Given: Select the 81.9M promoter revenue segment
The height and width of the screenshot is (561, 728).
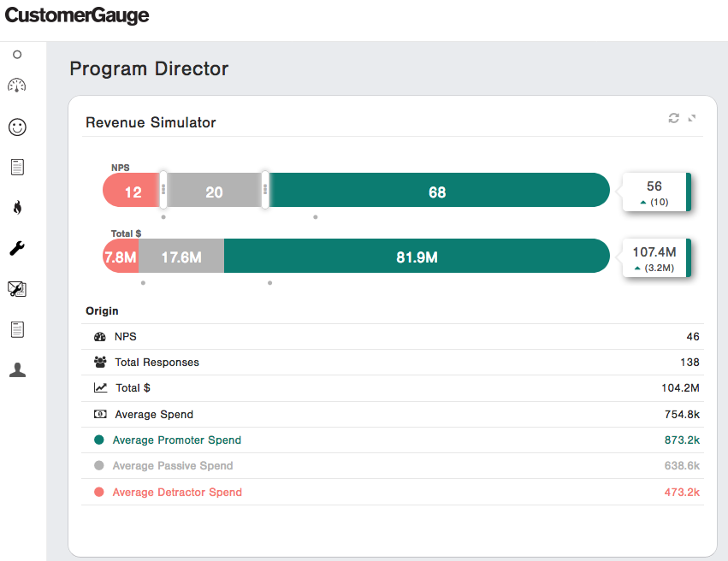Looking at the screenshot, I should [x=417, y=257].
